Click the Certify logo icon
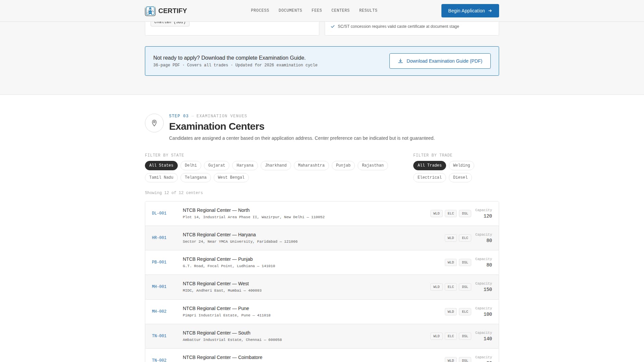 (150, 11)
